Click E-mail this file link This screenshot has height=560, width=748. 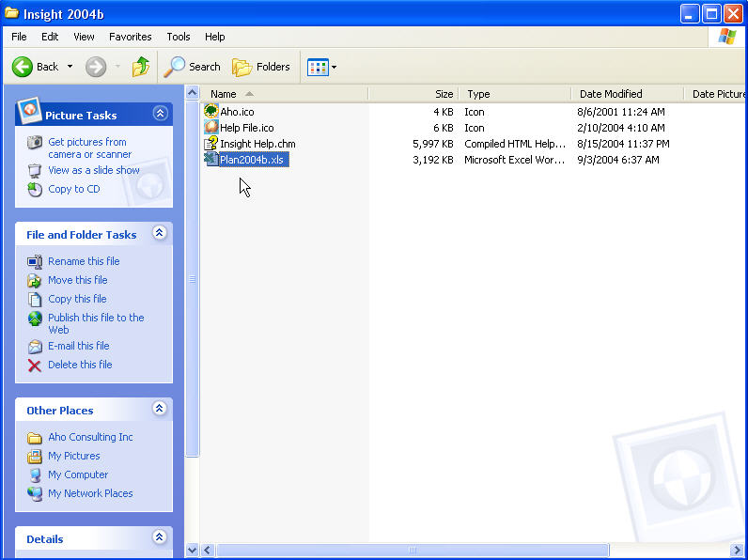[x=79, y=346]
